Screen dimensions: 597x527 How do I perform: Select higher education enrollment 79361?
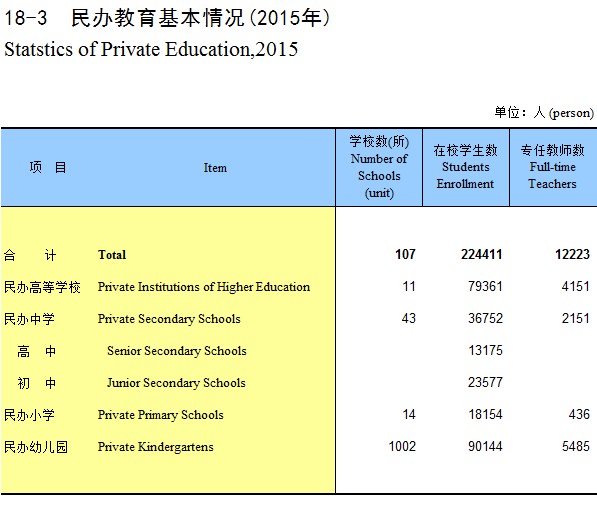485,286
